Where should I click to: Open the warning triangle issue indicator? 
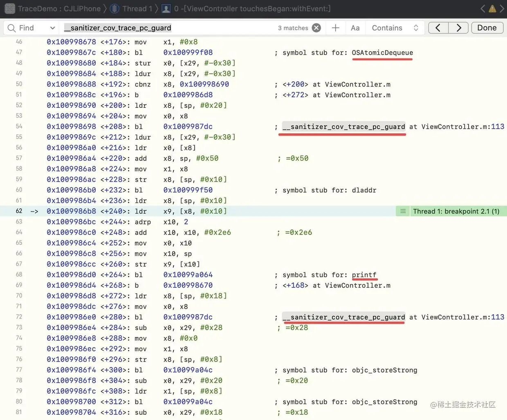point(492,9)
